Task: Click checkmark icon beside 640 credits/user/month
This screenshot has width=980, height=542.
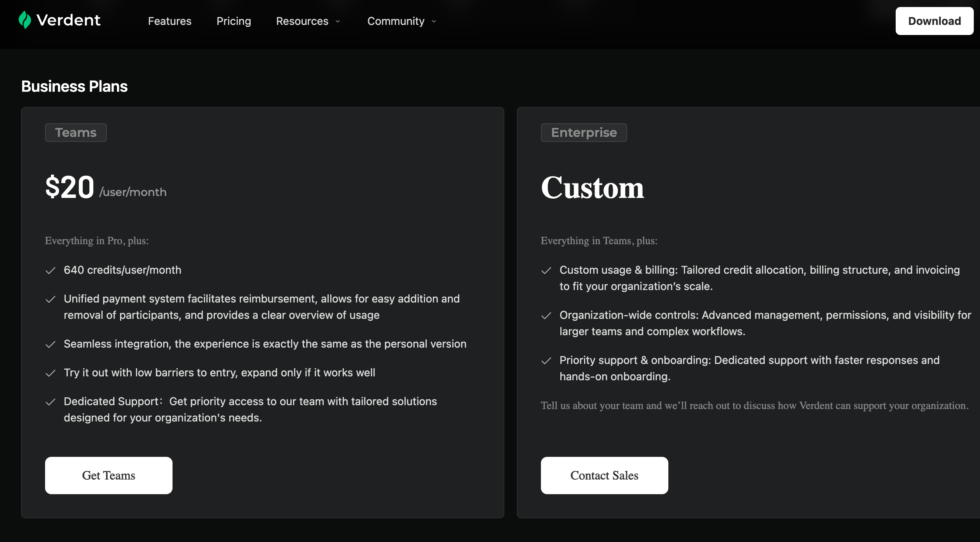Action: pos(51,271)
